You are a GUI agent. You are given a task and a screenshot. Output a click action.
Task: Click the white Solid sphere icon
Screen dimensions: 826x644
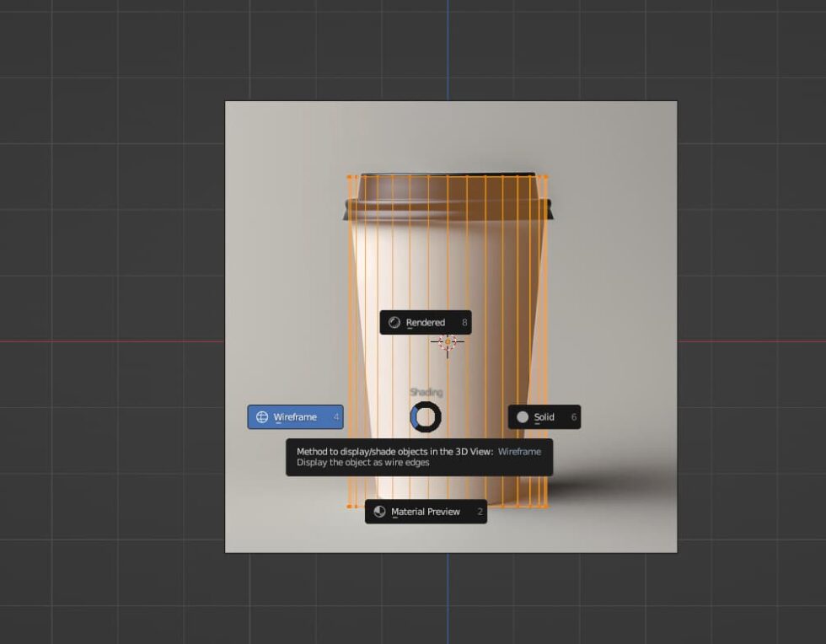[x=522, y=416]
